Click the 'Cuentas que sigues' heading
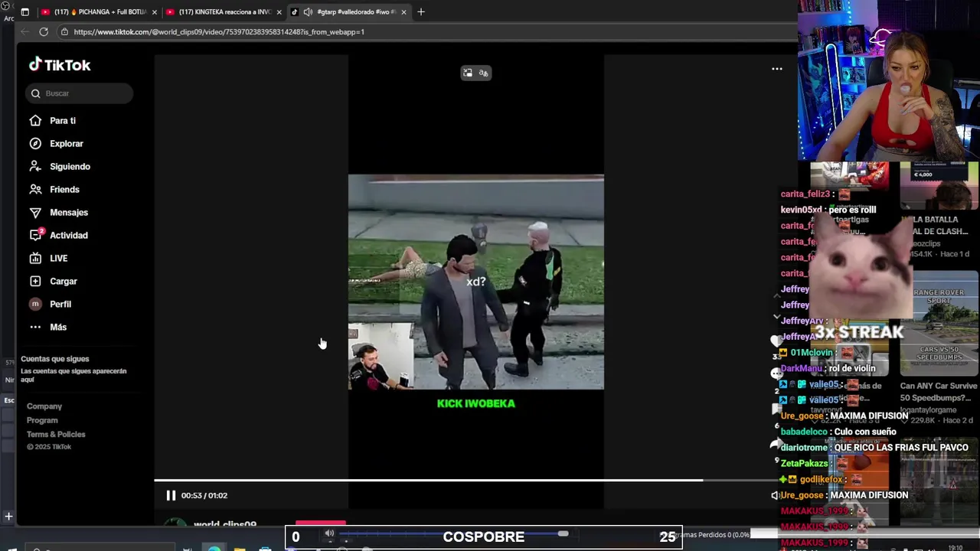This screenshot has height=551, width=980. click(x=55, y=359)
